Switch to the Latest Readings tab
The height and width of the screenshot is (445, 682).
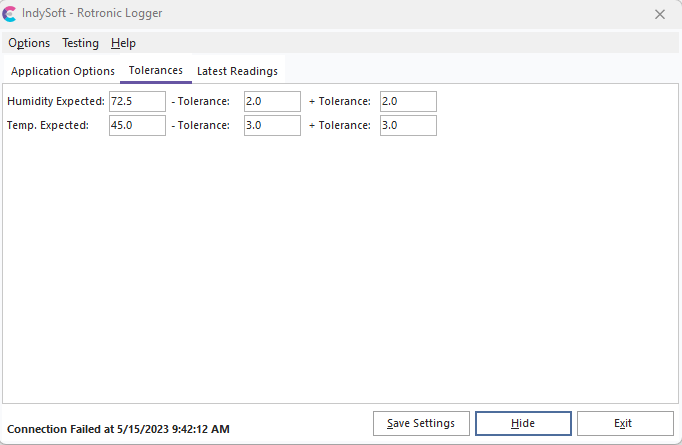[237, 71]
